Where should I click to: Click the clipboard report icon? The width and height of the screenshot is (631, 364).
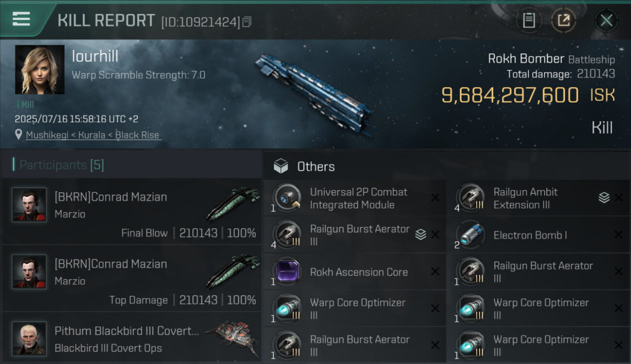(x=529, y=20)
